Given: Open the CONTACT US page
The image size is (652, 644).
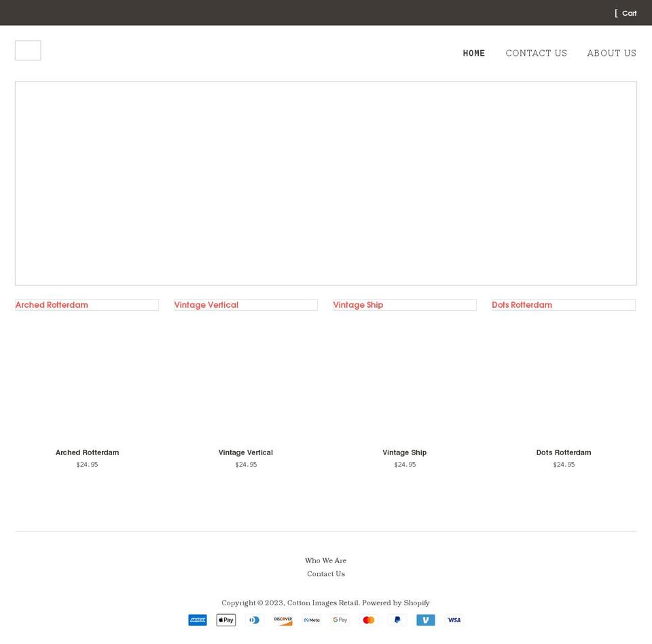Looking at the screenshot, I should coord(536,53).
